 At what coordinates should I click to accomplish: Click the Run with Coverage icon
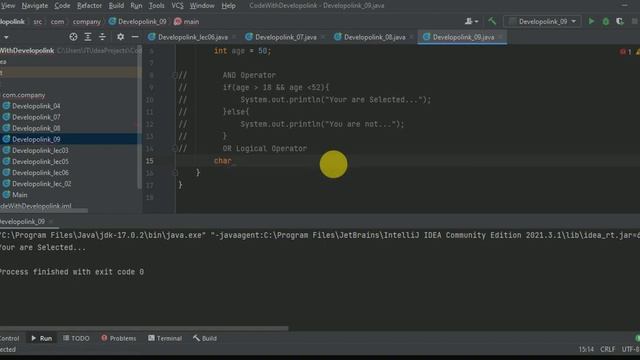(620, 21)
